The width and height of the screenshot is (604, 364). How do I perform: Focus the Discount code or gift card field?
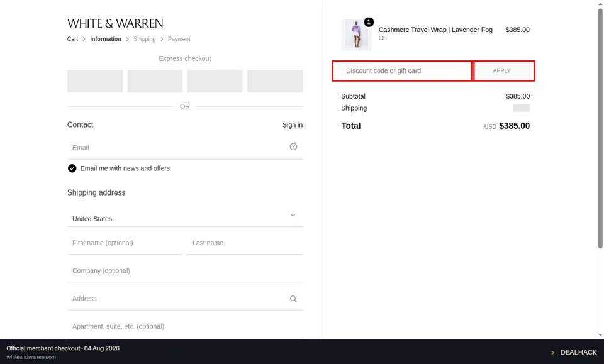pos(402,71)
